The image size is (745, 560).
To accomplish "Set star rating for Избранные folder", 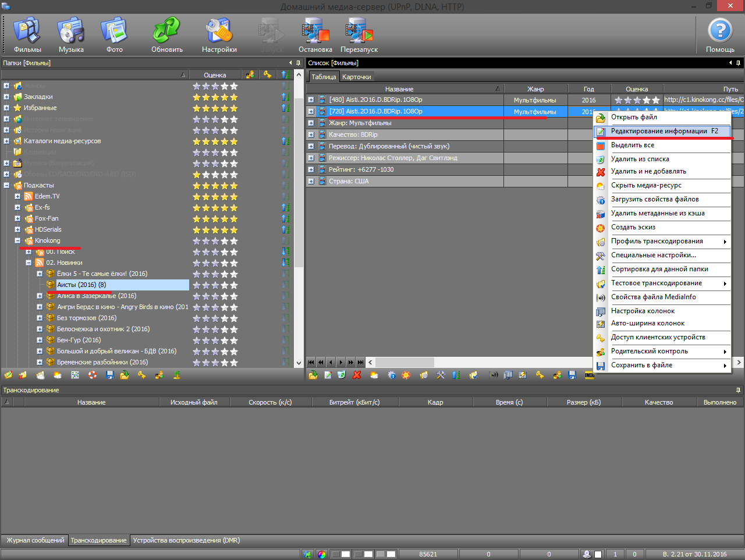I will click(215, 108).
